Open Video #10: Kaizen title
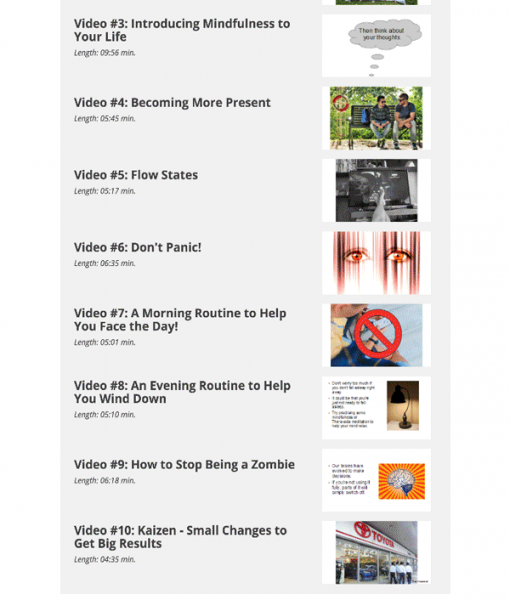This screenshot has height=600, width=510. pos(180,537)
